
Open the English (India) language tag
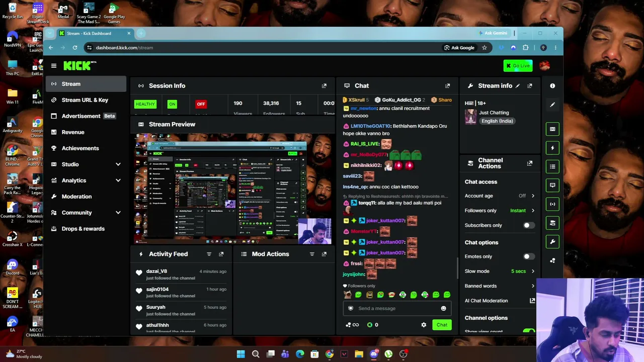[497, 121]
